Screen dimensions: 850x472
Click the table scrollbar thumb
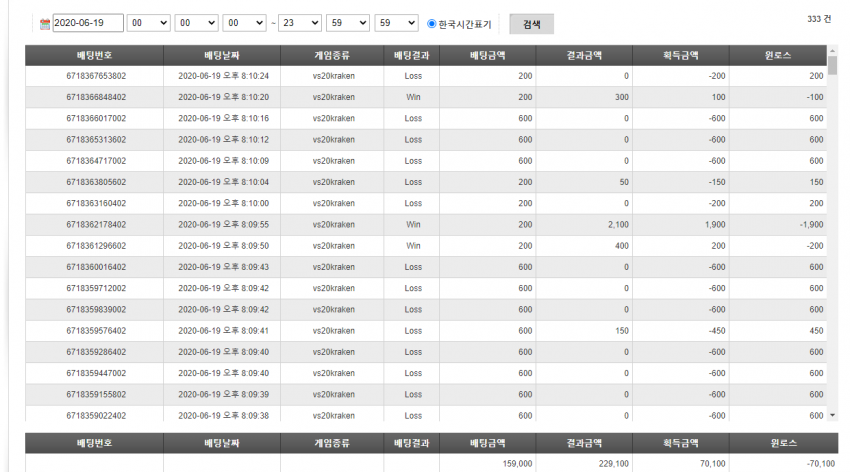coord(833,65)
